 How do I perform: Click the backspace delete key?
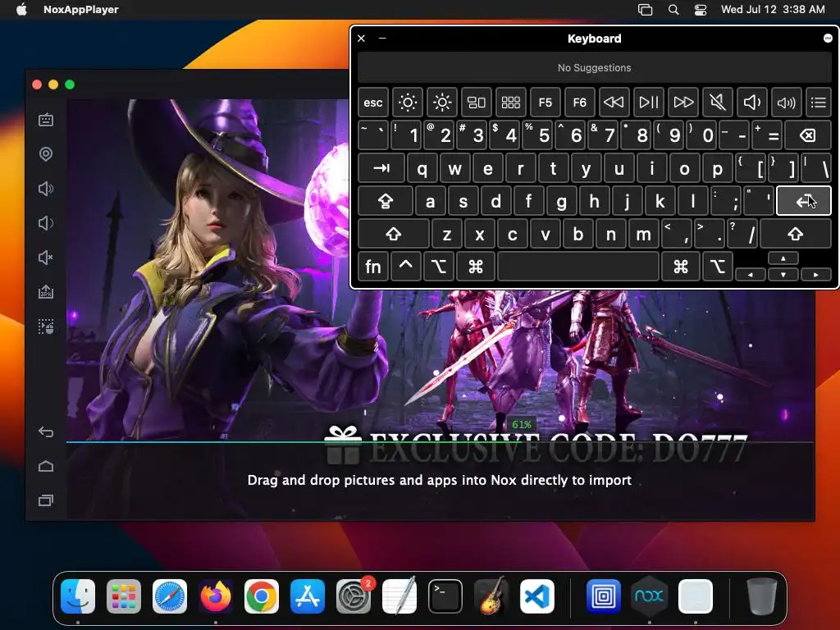(808, 135)
